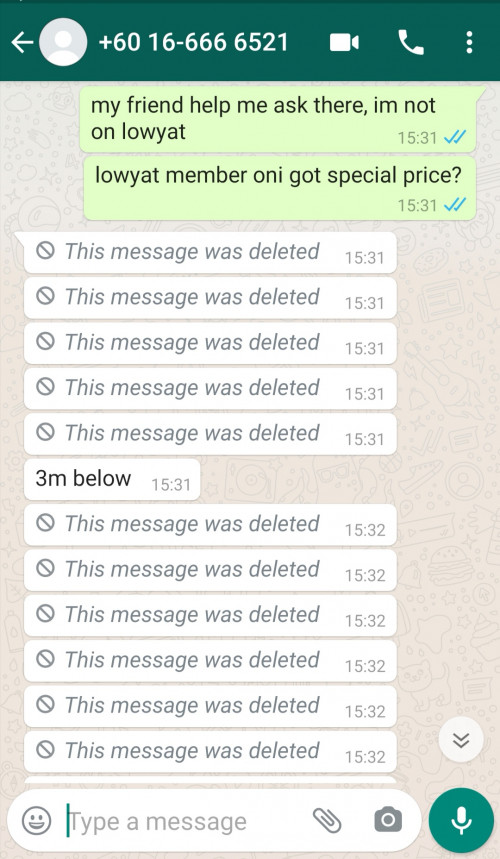Tap the back arrow to leave chat
Viewport: 500px width, 859px height.
point(22,42)
